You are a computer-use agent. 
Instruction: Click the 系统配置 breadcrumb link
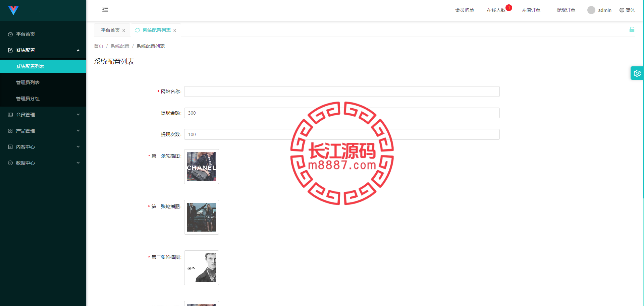120,46
